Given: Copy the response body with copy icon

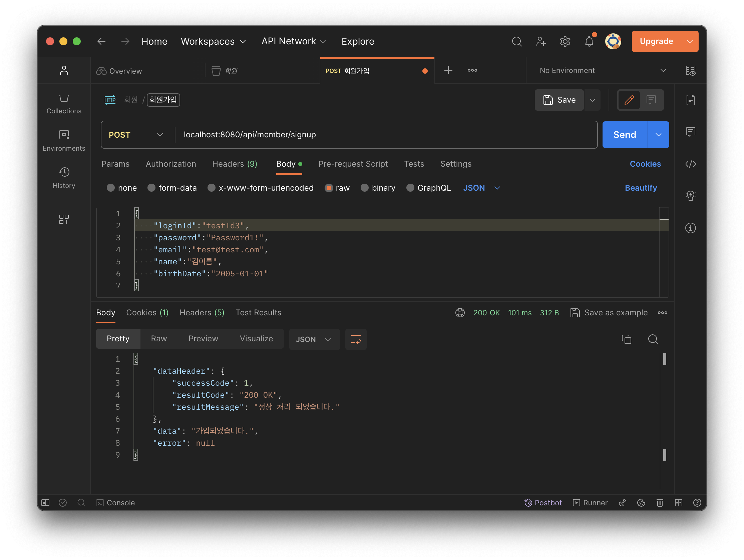Looking at the screenshot, I should point(626,339).
